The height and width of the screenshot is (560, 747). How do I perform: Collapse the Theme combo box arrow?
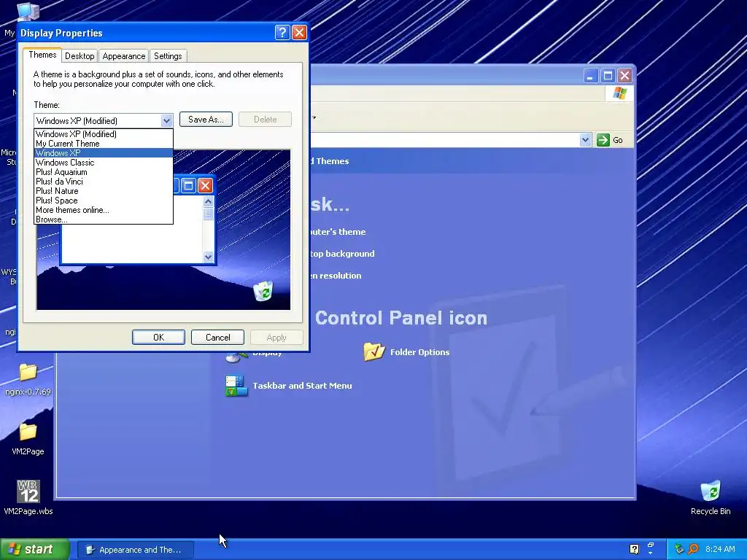(166, 120)
